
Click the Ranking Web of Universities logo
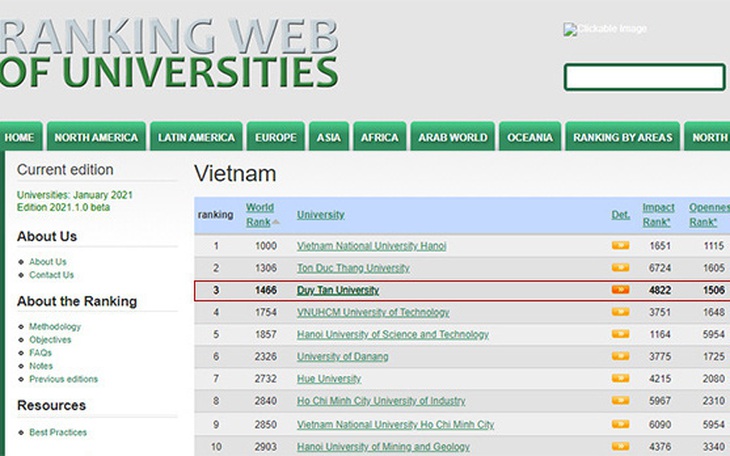pyautogui.click(x=169, y=54)
